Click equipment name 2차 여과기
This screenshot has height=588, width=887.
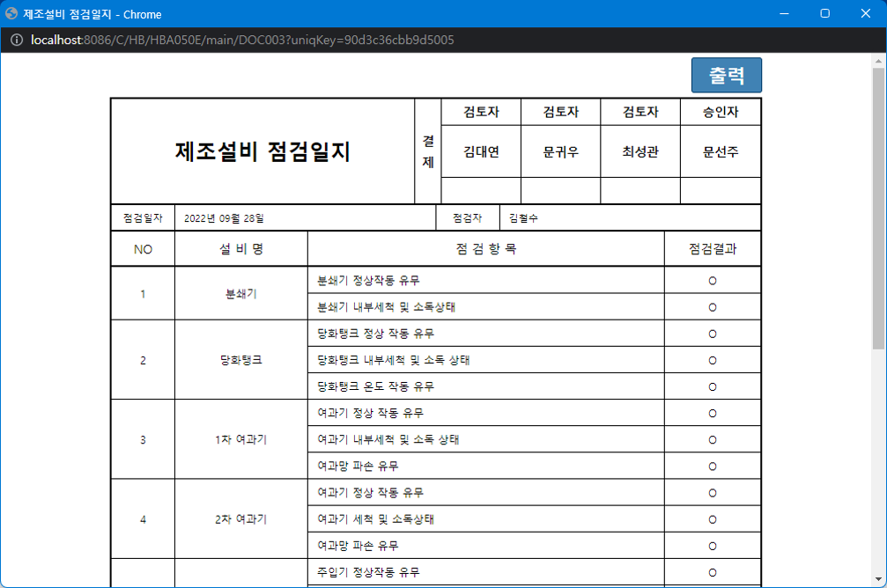point(241,519)
